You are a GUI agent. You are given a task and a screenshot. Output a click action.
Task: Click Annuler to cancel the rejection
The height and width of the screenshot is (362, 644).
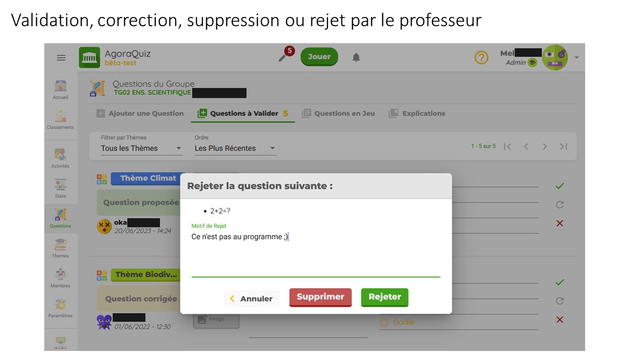coord(251,299)
